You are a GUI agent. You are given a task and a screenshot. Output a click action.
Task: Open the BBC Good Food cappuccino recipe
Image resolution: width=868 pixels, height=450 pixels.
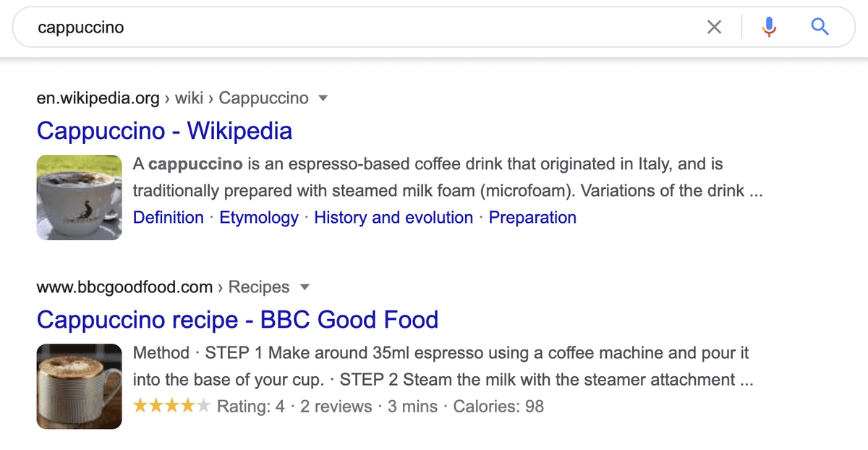pos(237,320)
